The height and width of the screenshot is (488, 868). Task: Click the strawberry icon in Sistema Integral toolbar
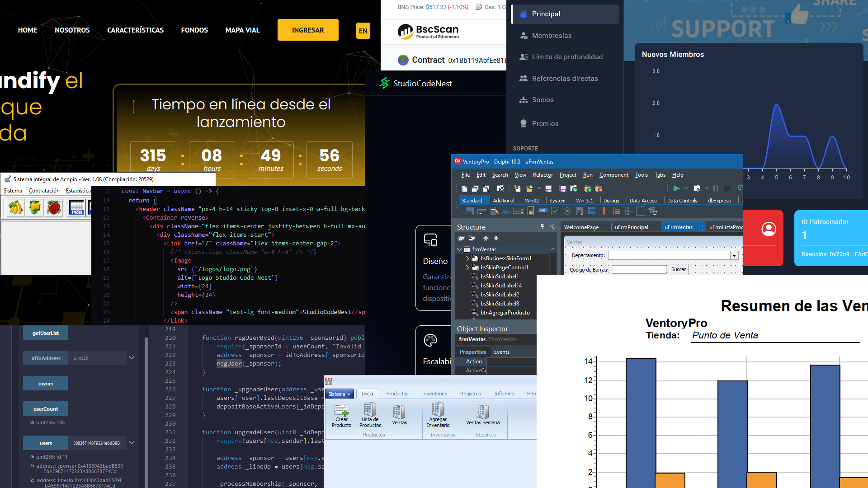[54, 207]
